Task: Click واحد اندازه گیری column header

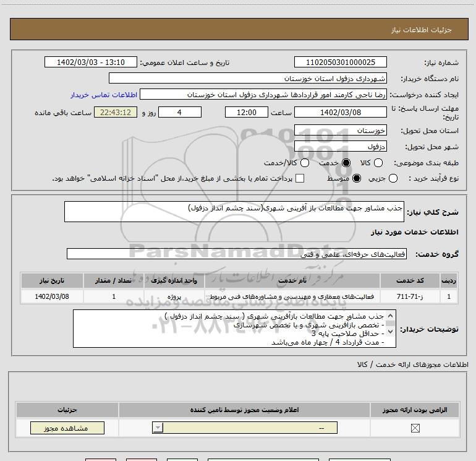Action: click(174, 280)
